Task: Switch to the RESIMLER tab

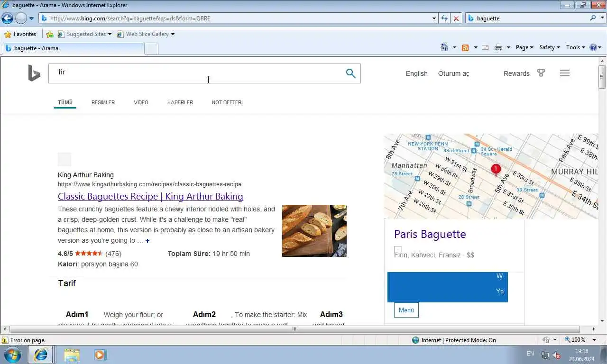Action: (103, 102)
